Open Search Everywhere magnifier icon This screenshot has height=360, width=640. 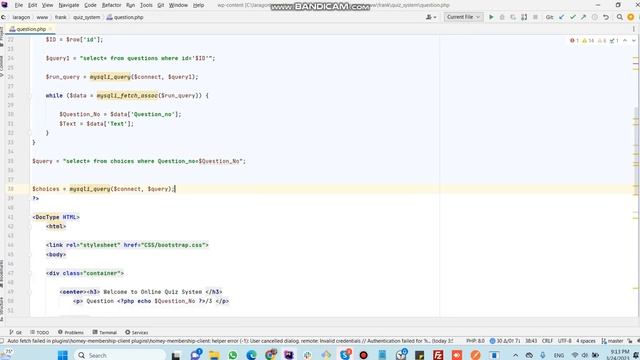click(x=620, y=17)
